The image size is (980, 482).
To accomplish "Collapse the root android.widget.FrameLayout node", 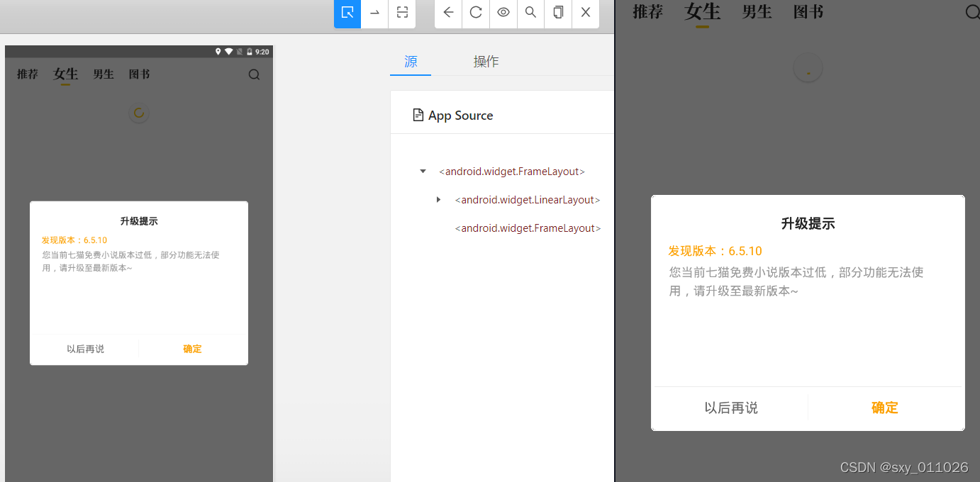I will click(423, 172).
